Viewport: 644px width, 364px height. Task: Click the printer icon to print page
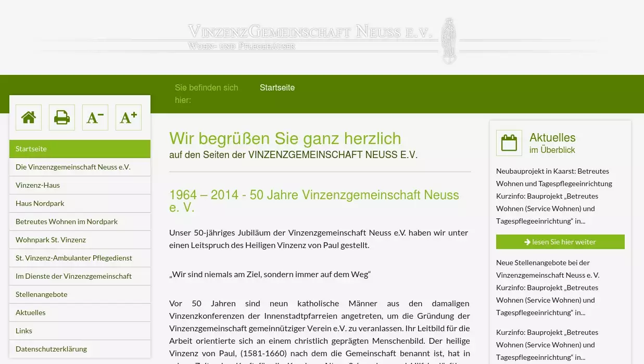(x=62, y=118)
